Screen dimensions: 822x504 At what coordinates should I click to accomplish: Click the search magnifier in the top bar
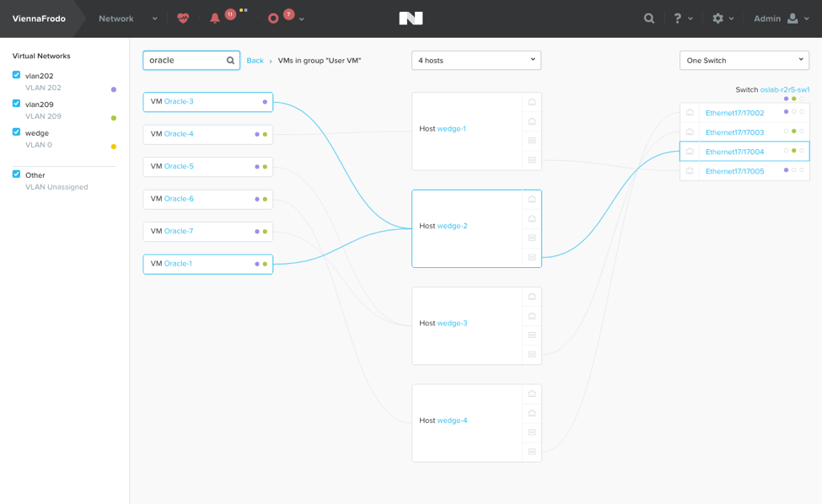click(x=648, y=17)
